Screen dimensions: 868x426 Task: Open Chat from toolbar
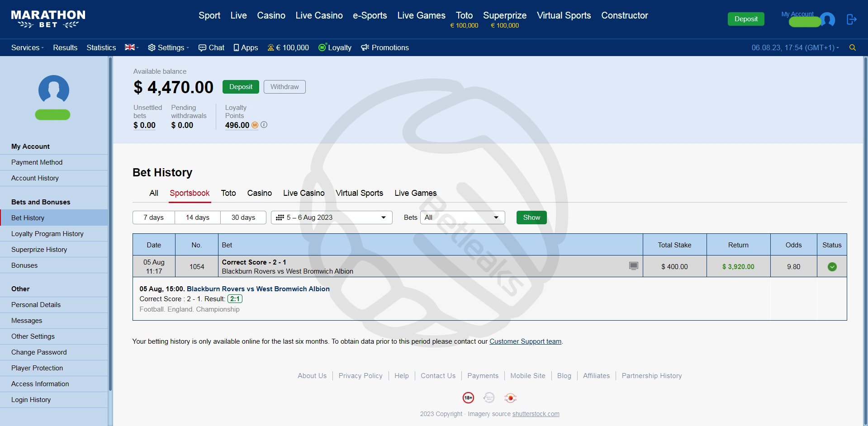[211, 47]
